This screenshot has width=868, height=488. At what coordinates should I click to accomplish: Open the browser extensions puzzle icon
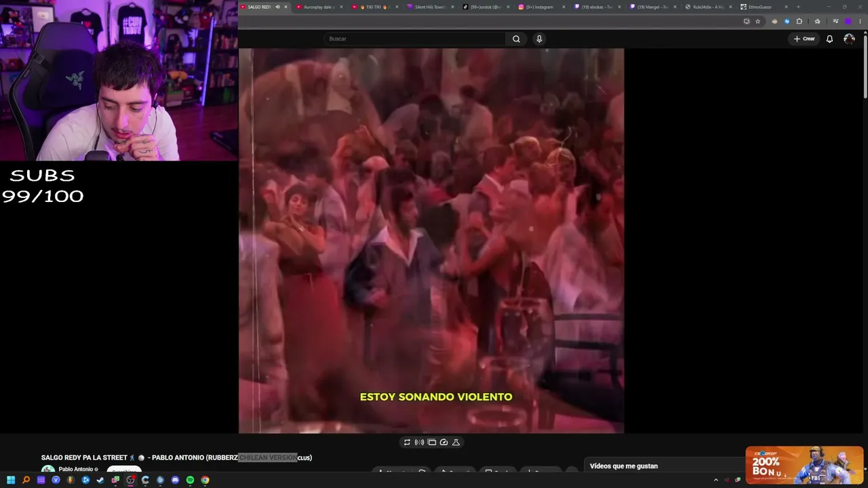pyautogui.click(x=799, y=21)
